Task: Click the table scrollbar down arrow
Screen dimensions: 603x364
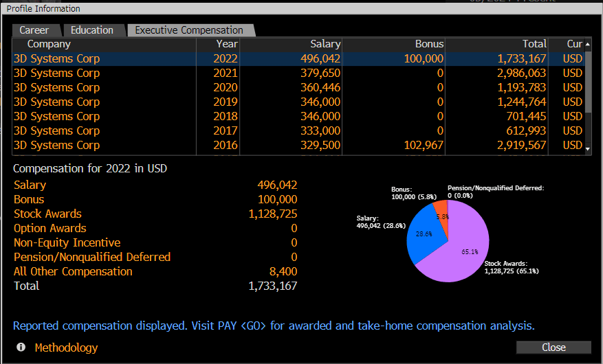Action: (588, 148)
